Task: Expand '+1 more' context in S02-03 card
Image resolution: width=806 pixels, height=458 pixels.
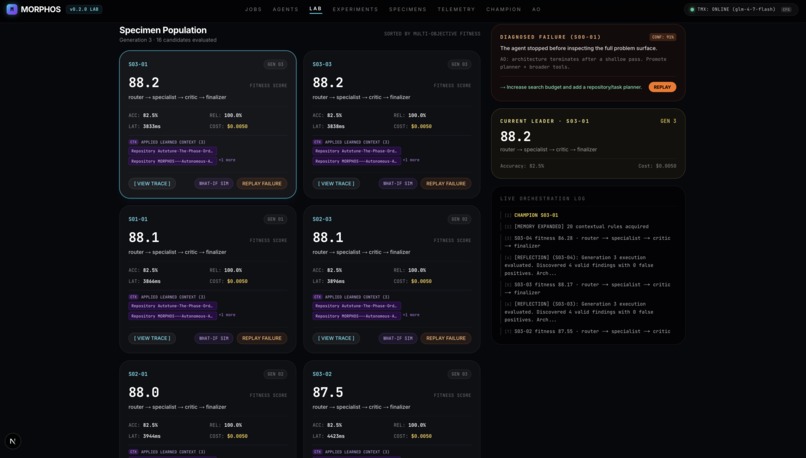Action: point(411,315)
